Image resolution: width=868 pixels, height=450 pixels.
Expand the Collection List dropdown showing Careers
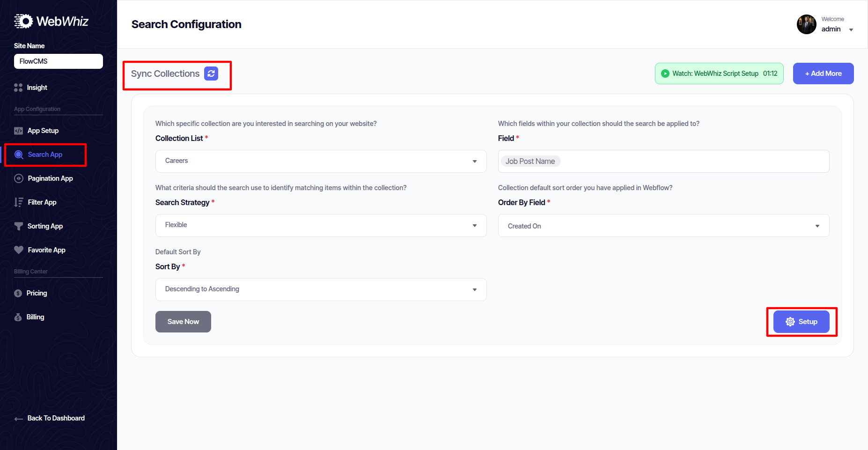321,161
